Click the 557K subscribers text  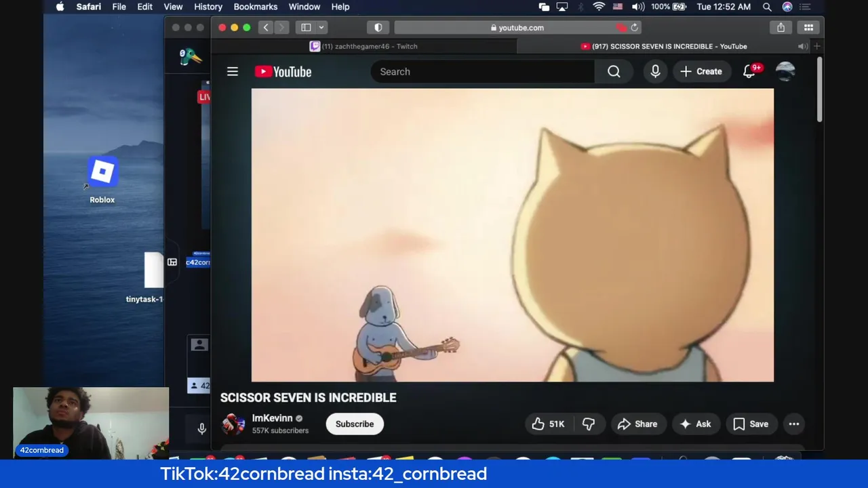[x=280, y=431]
